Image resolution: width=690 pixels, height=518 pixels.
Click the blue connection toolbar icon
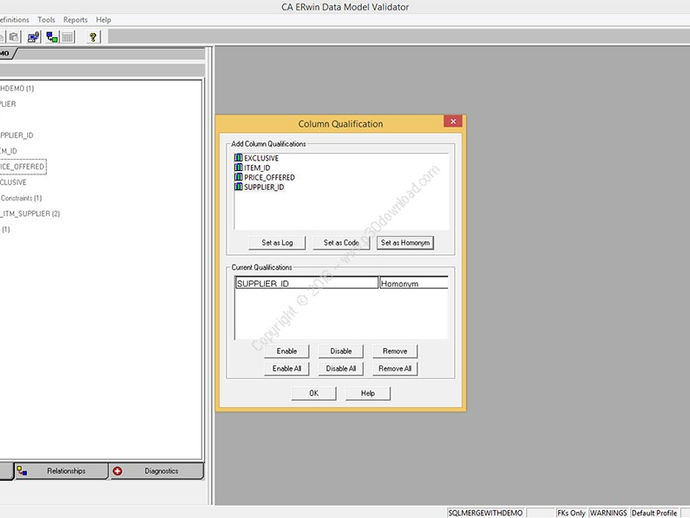(33, 37)
